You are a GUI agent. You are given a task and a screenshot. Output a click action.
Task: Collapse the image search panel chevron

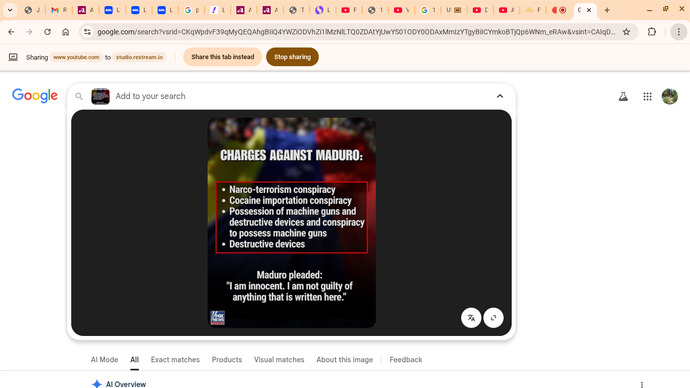(500, 96)
